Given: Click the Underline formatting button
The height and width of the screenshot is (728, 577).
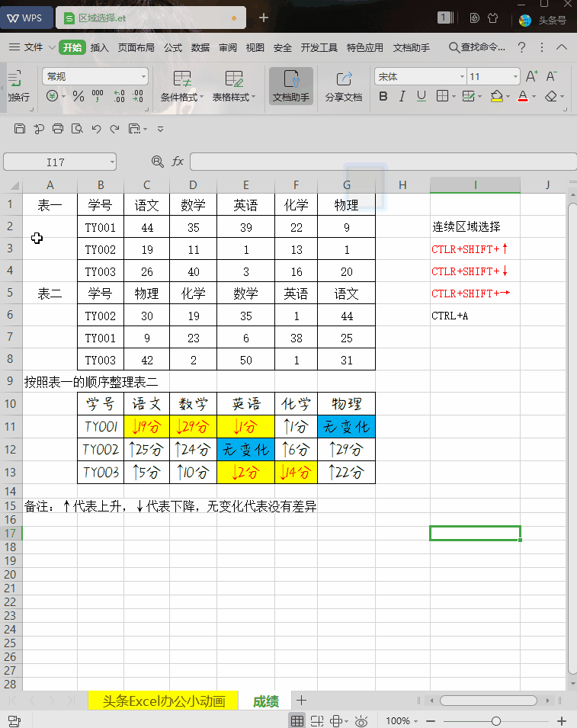Looking at the screenshot, I should pos(422,96).
